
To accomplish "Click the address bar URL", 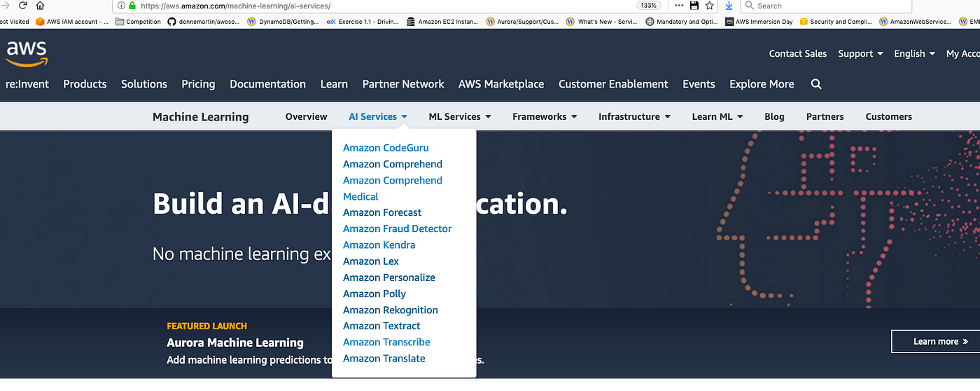I will [x=235, y=6].
